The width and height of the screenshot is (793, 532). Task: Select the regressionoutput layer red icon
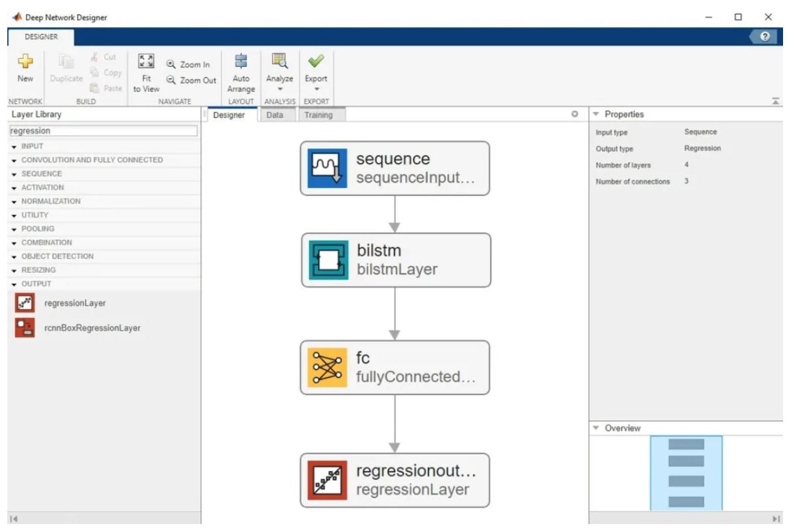click(x=328, y=480)
